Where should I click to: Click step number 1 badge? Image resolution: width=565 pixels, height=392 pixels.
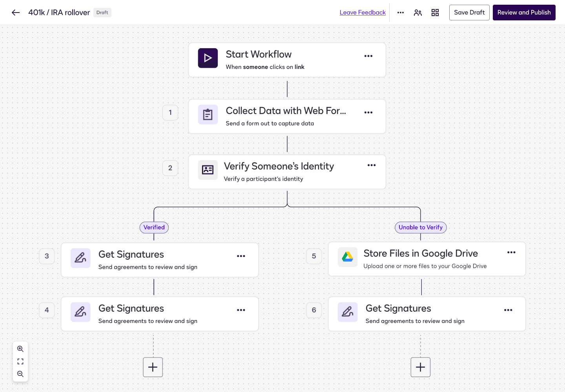click(170, 113)
